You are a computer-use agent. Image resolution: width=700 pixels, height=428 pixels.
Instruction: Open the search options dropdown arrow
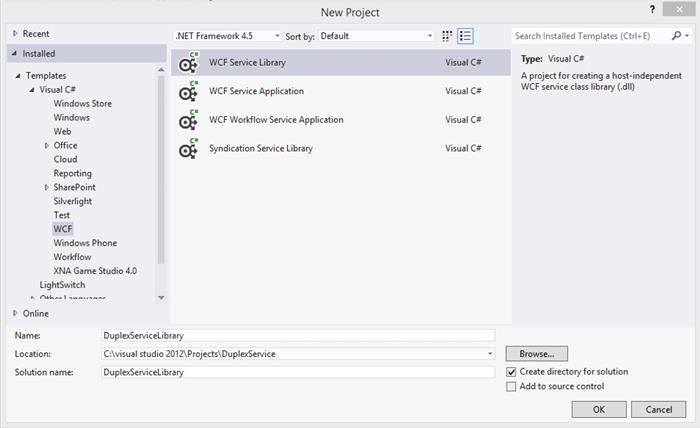(687, 36)
